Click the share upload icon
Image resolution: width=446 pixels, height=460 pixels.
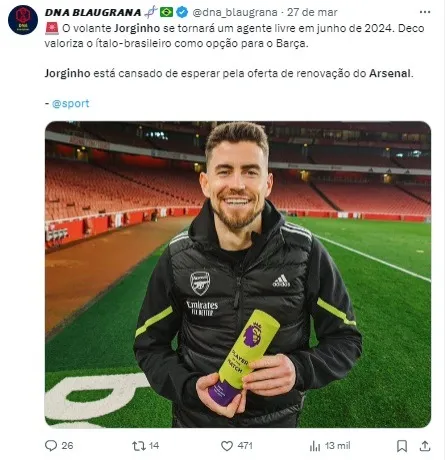(x=425, y=446)
